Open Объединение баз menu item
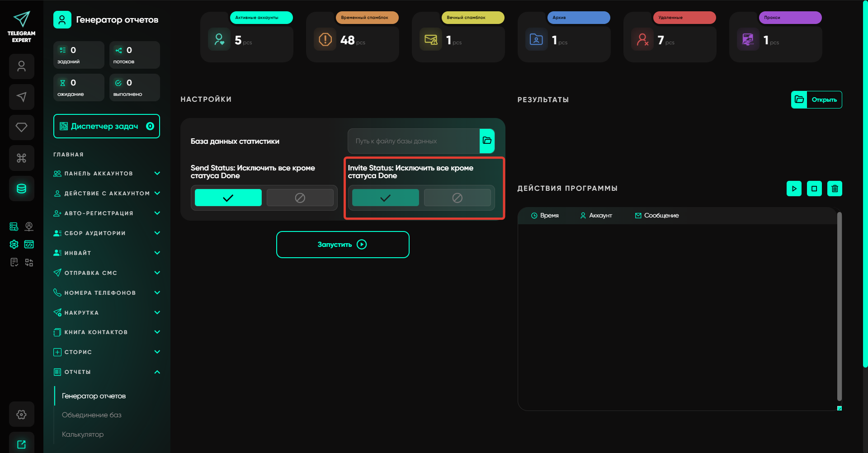The width and height of the screenshot is (868, 453). click(x=92, y=415)
